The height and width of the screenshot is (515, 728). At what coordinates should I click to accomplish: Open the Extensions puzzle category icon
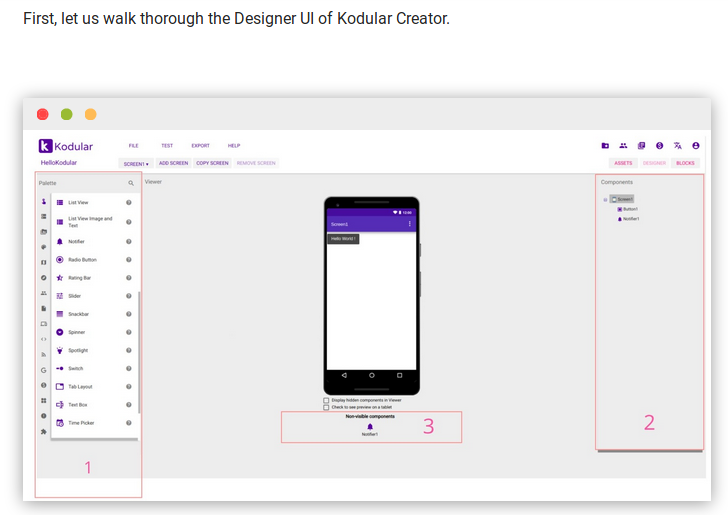[x=44, y=431]
